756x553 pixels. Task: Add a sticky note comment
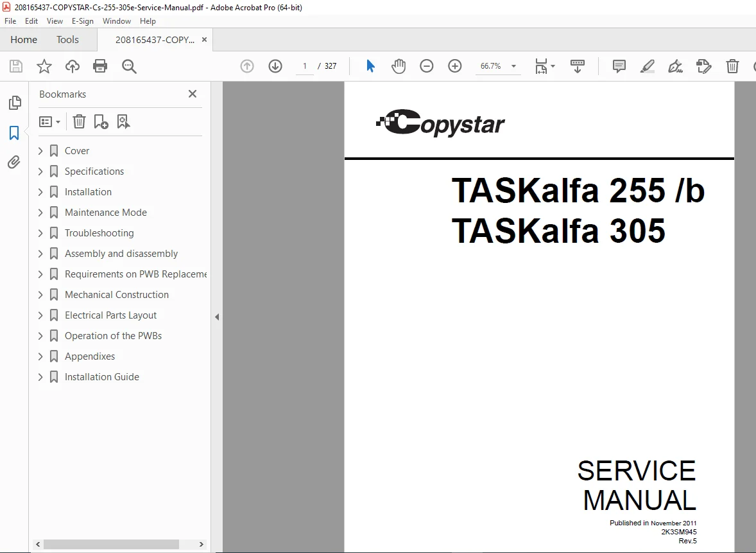pyautogui.click(x=619, y=66)
